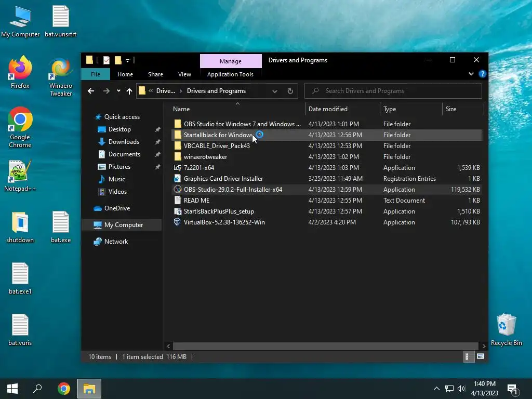This screenshot has width=532, height=399.
Task: Refresh the Drivers and Programs folder
Action: pyautogui.click(x=290, y=91)
